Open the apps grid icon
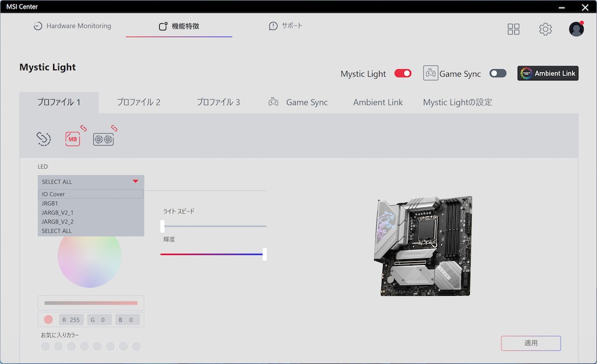Viewport: 597px width, 364px height. click(514, 29)
